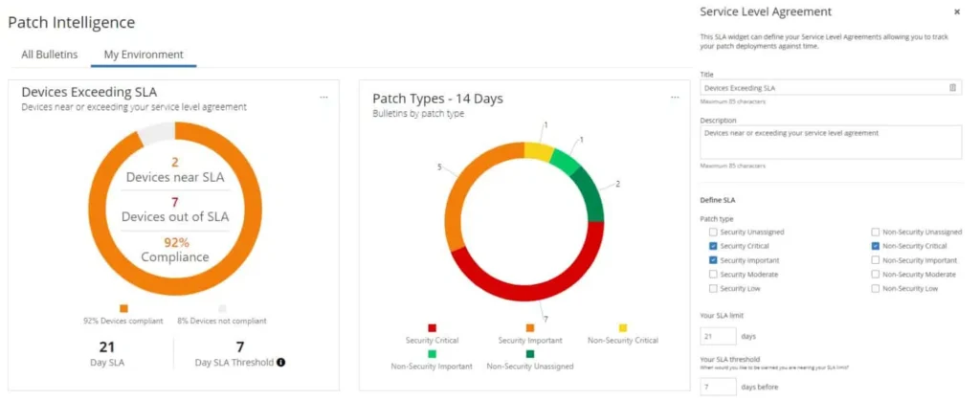Click the Day SLA Threshold info icon
The width and height of the screenshot is (980, 400).
281,362
